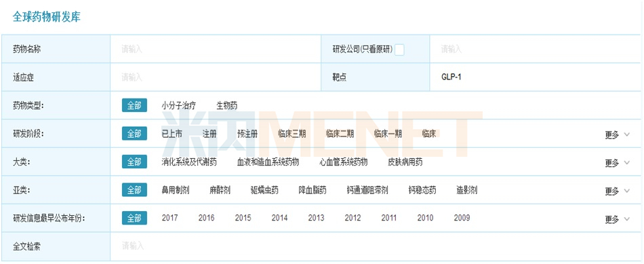Filter by year 2010
The height and width of the screenshot is (264, 644).
425,218
